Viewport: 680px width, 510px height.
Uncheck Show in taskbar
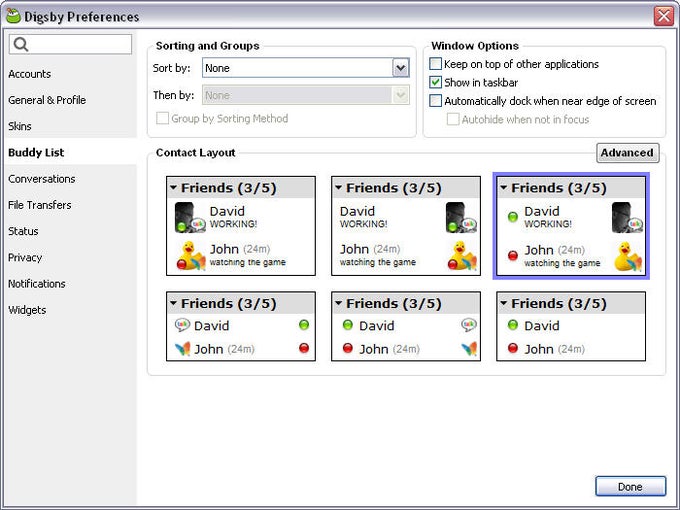(x=435, y=82)
